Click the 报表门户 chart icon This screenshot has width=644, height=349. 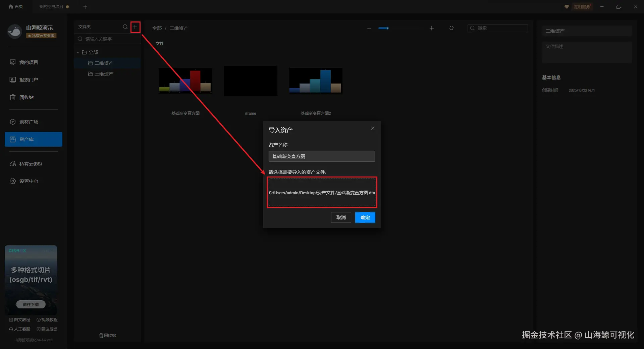13,80
